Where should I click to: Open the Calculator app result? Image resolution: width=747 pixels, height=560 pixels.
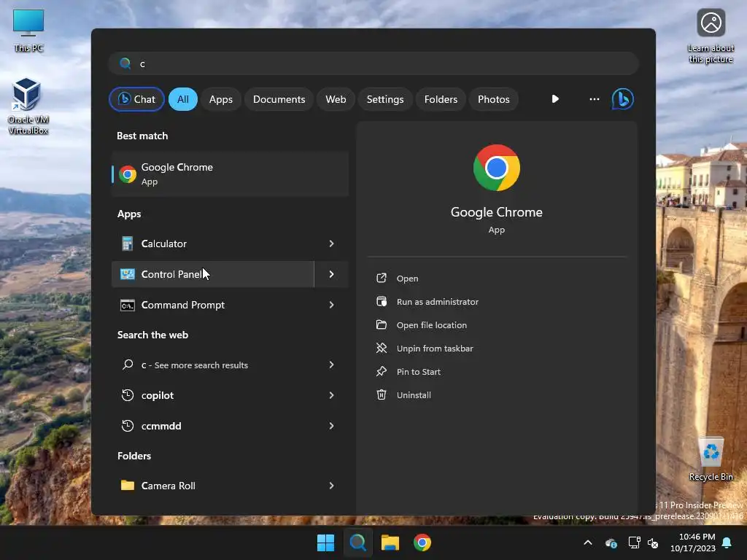pos(212,244)
